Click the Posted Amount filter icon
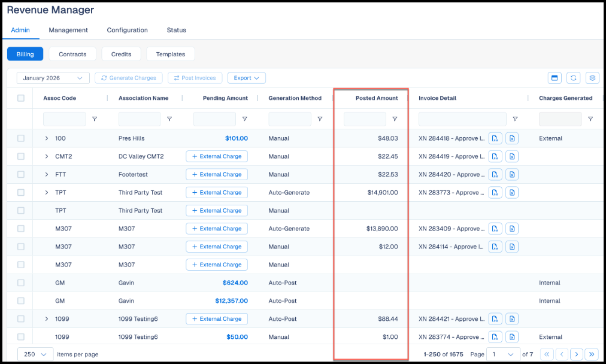Image resolution: width=606 pixels, height=364 pixels. click(x=395, y=119)
